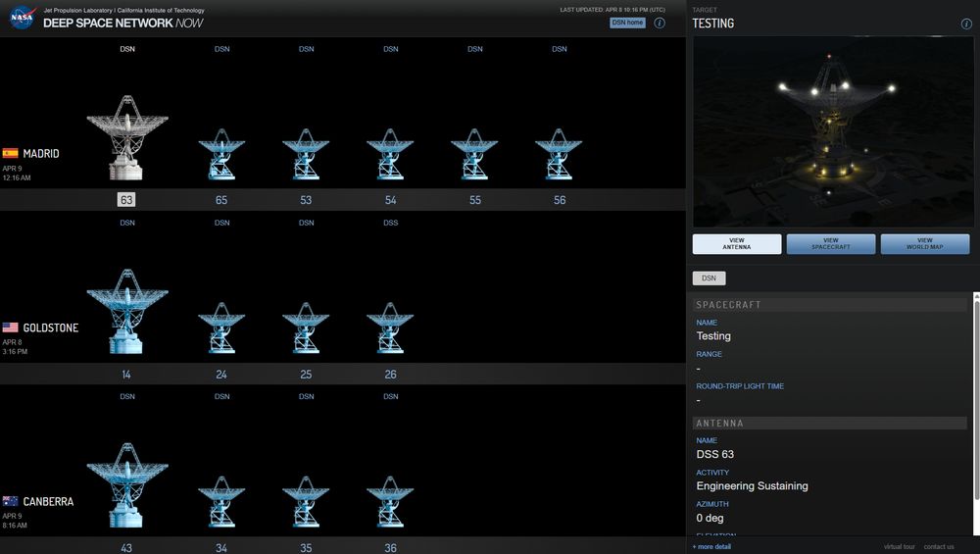The width and height of the screenshot is (980, 554).
Task: Switch to the View World Map tab
Action: (925, 244)
